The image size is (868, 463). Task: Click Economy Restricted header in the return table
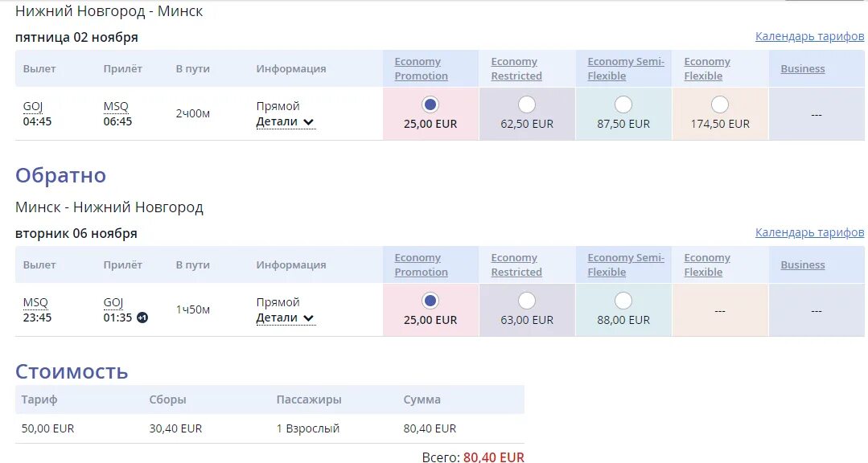[x=516, y=265]
